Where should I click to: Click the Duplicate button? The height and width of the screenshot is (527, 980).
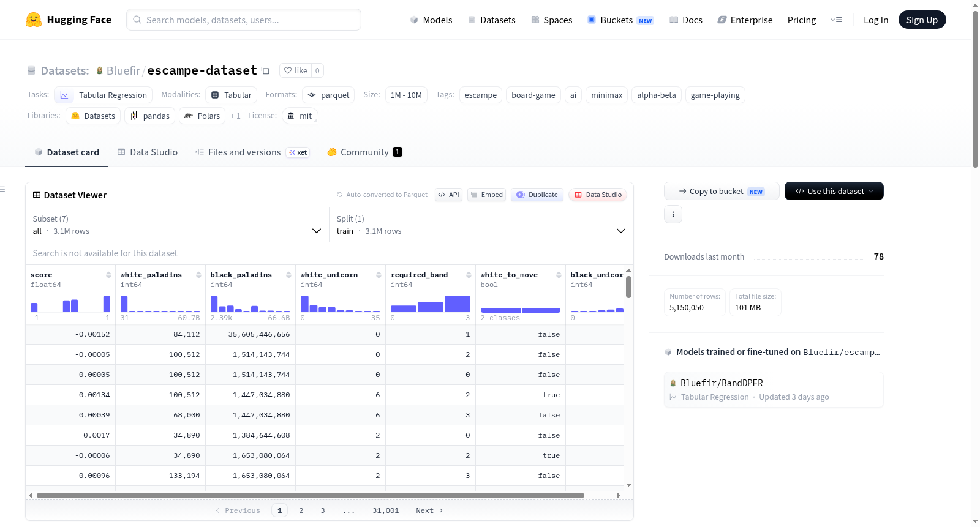click(537, 195)
